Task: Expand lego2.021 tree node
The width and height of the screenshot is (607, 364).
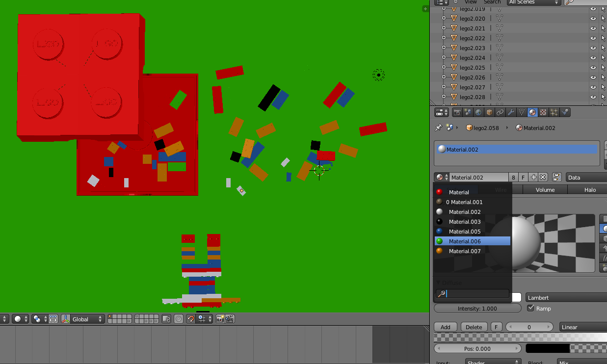Action: (x=444, y=28)
